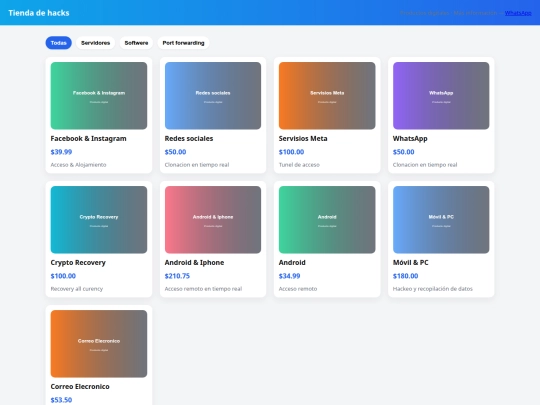Viewport: 540px width, 405px height.
Task: Show only Software products
Action: coord(136,43)
